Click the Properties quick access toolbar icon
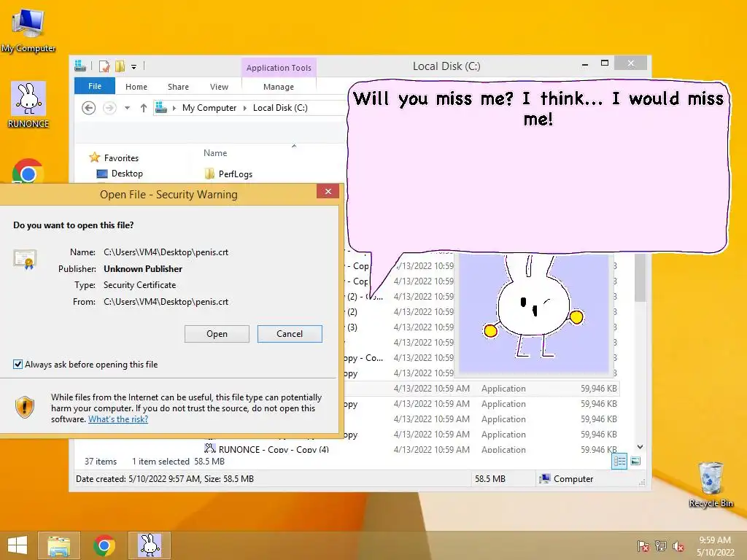This screenshot has width=747, height=560. [x=104, y=66]
